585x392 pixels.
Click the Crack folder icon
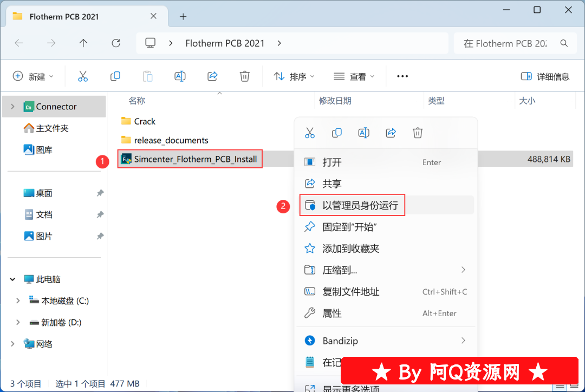click(126, 121)
